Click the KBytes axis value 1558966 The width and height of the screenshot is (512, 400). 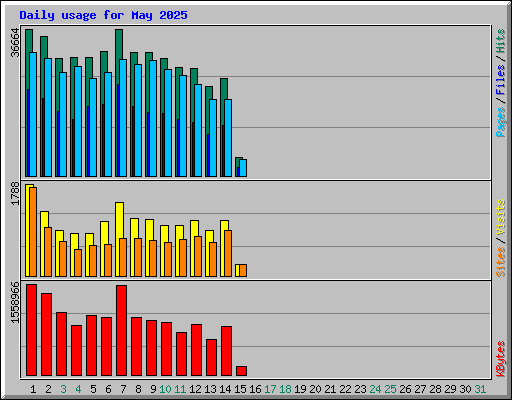pyautogui.click(x=15, y=303)
